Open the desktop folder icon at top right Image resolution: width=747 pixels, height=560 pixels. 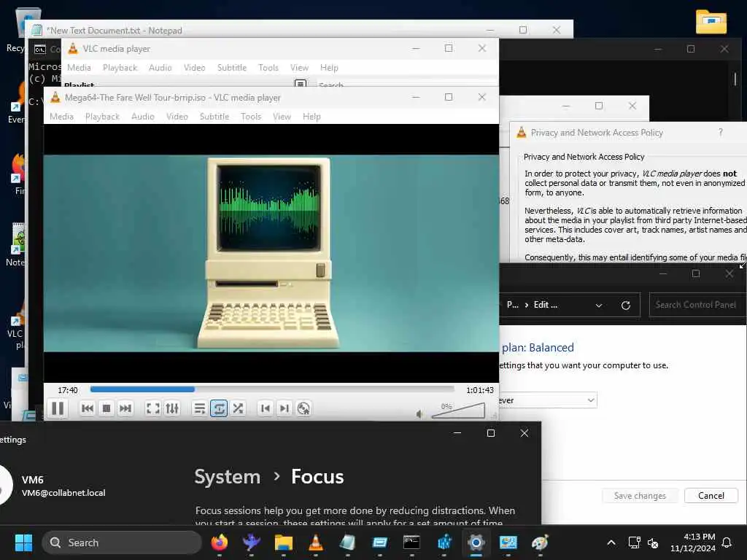711,22
